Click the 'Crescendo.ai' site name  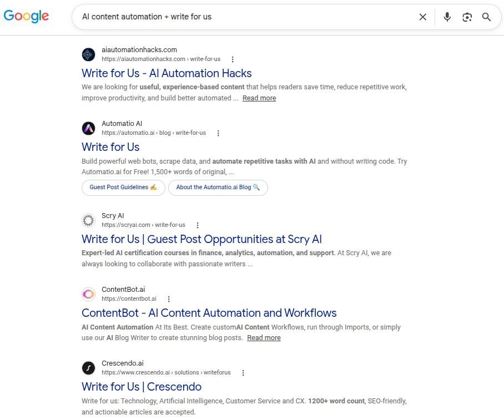[x=123, y=363]
